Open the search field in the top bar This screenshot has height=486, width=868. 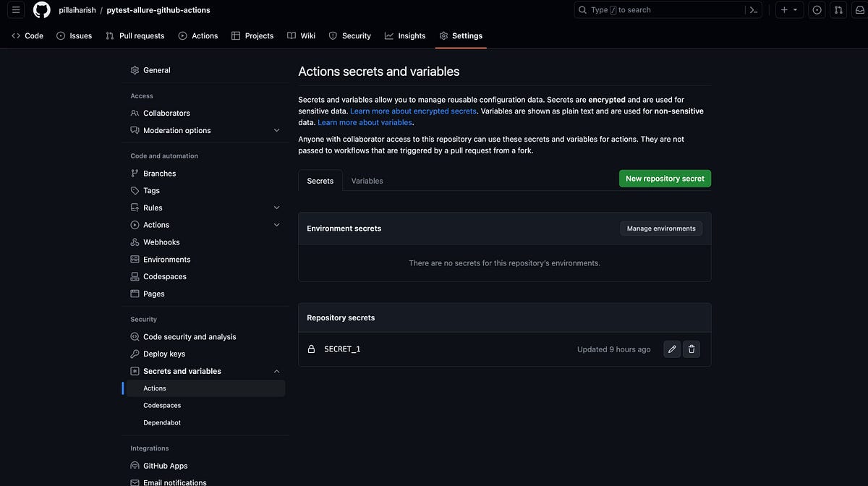point(651,9)
